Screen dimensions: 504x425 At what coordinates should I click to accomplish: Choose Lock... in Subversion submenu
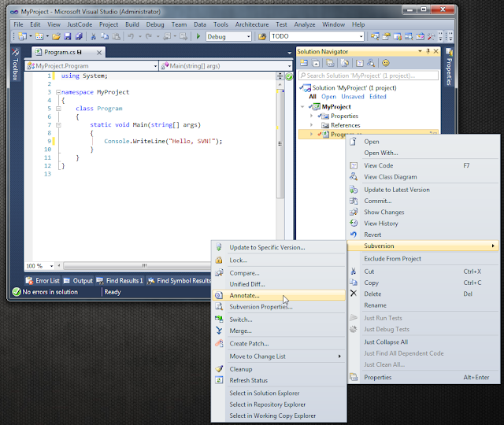pyautogui.click(x=279, y=261)
